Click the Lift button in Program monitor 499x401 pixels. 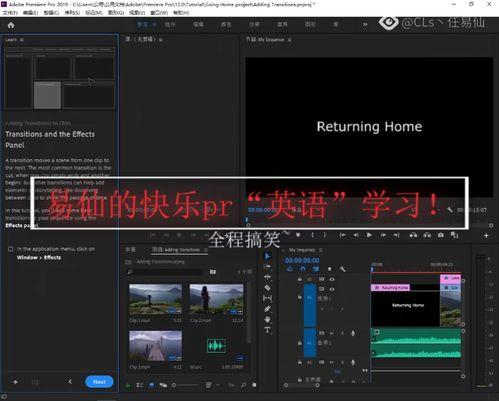(x=413, y=235)
